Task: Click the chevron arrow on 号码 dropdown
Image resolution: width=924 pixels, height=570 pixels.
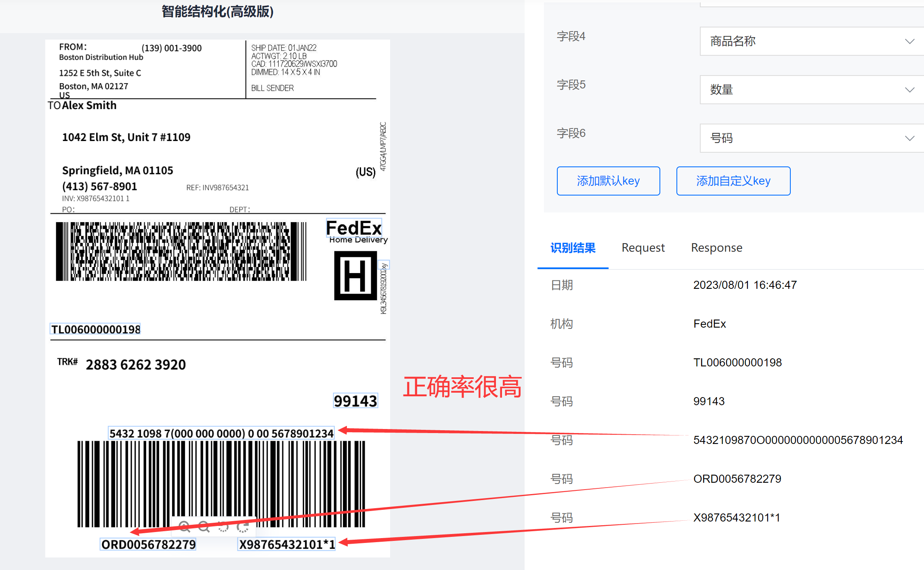Action: click(909, 138)
